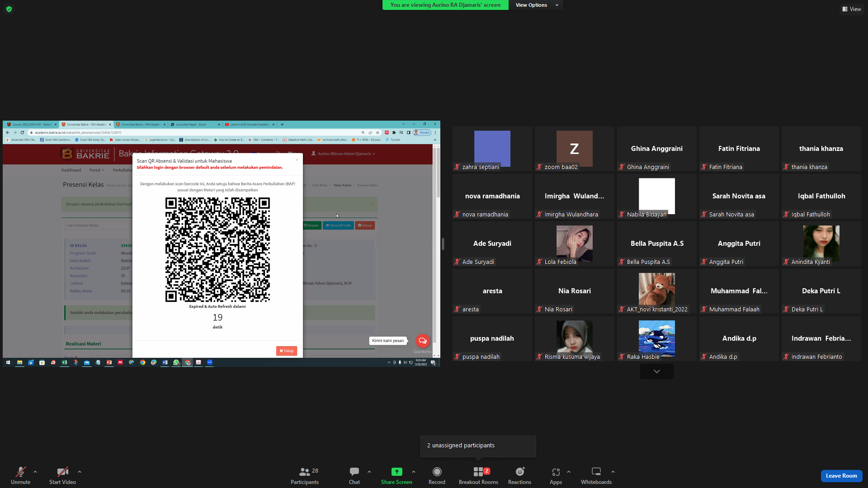Select Iqbal Fathulloh's participant tile
Screen dimensions: 868x488
pyautogui.click(x=821, y=197)
